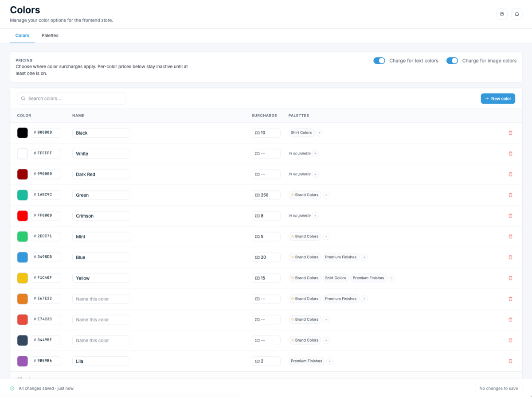The width and height of the screenshot is (532, 397).
Task: Delete the White color row
Action: 510,154
